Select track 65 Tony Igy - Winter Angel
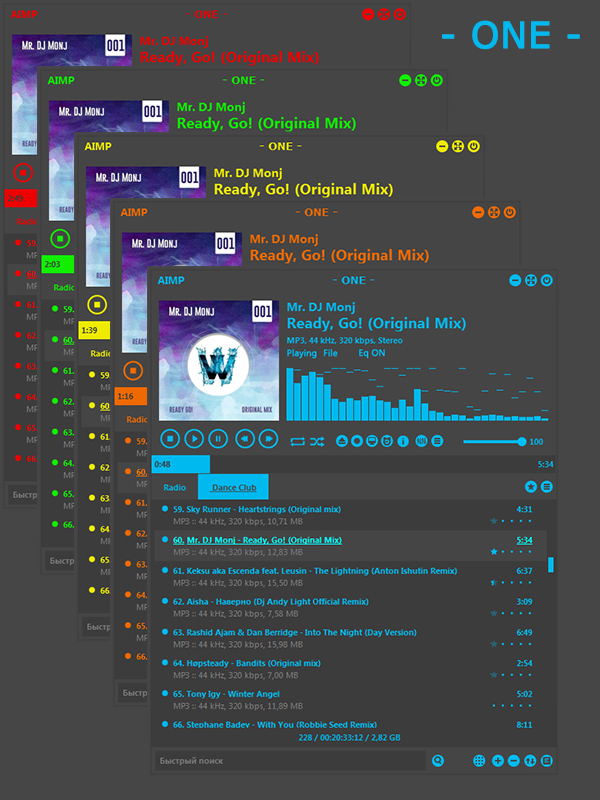Screen dimensions: 600x800 (x=349, y=700)
